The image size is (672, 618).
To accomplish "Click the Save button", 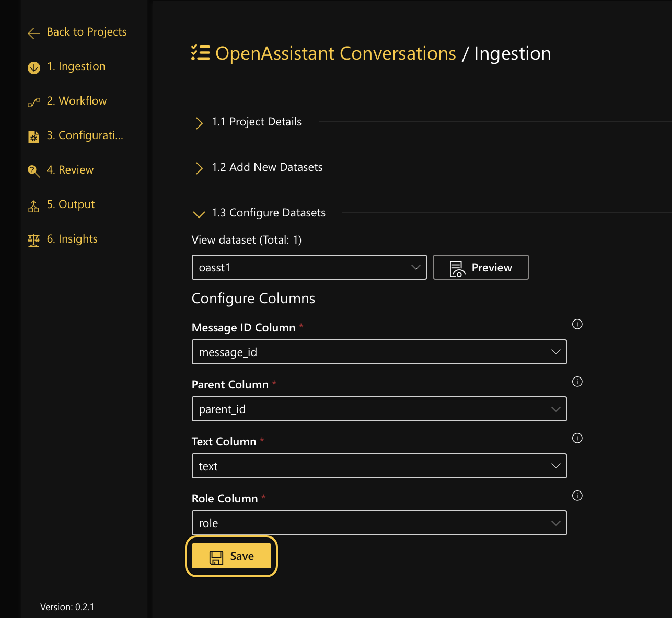I will tap(231, 556).
